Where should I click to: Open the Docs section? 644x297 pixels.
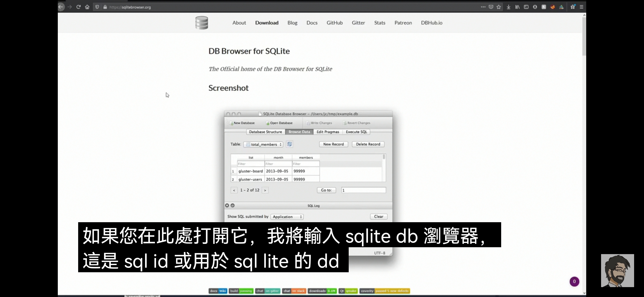pyautogui.click(x=312, y=23)
